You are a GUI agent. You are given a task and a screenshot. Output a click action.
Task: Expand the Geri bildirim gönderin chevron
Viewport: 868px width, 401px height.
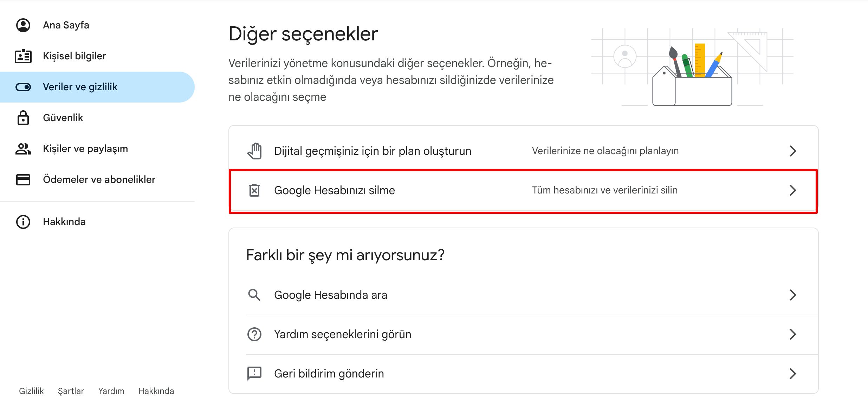(x=793, y=374)
